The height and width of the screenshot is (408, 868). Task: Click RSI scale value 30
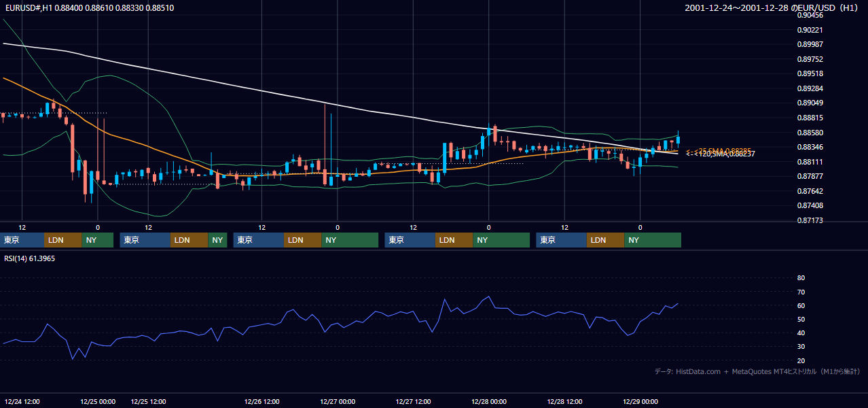tap(801, 346)
